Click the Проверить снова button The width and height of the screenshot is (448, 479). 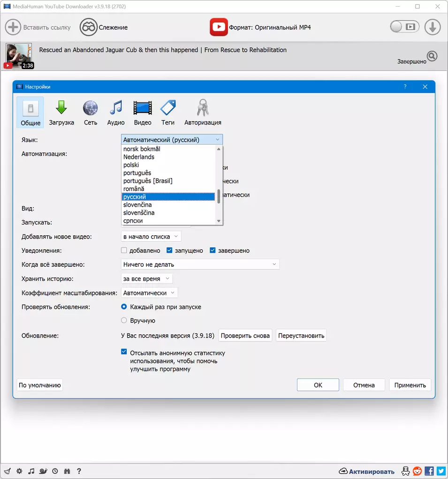pos(245,335)
